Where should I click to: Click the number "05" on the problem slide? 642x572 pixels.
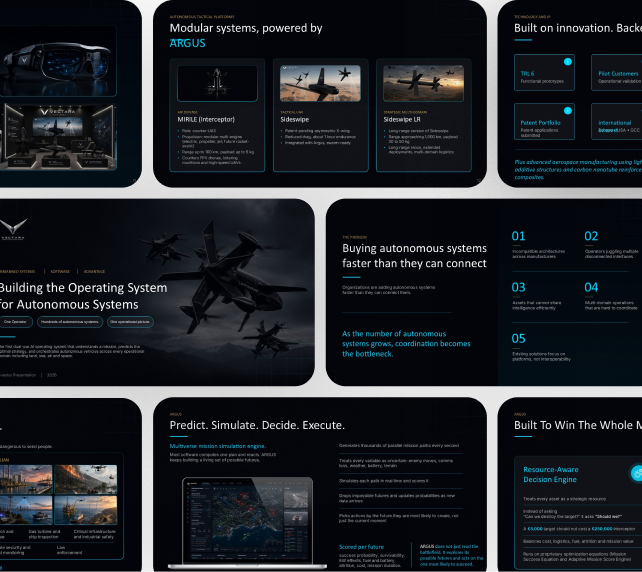[x=518, y=339]
